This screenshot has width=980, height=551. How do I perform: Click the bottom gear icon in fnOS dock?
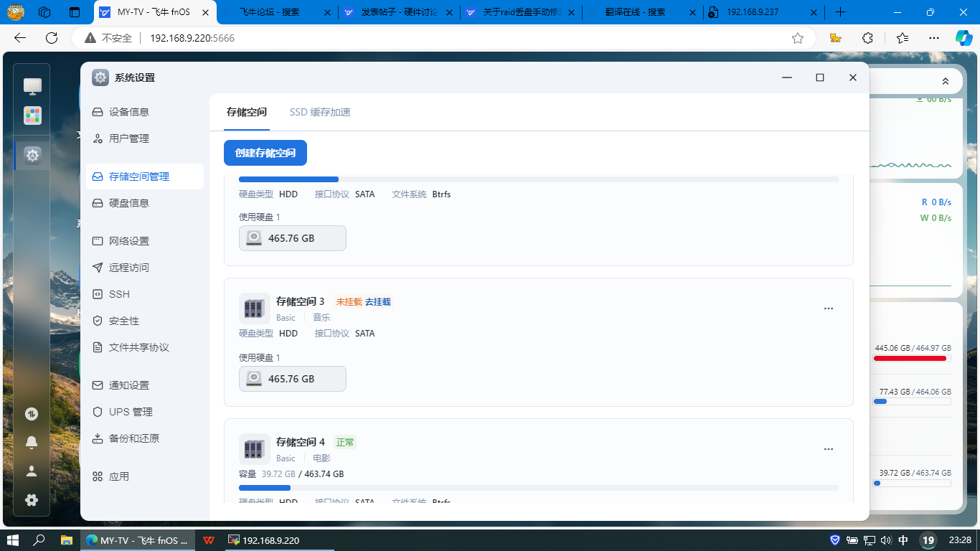click(32, 500)
